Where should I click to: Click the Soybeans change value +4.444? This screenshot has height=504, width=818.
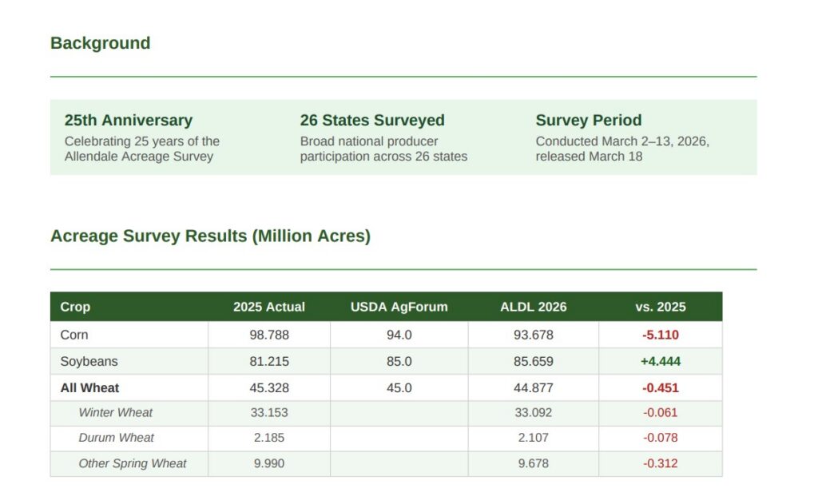(x=660, y=362)
